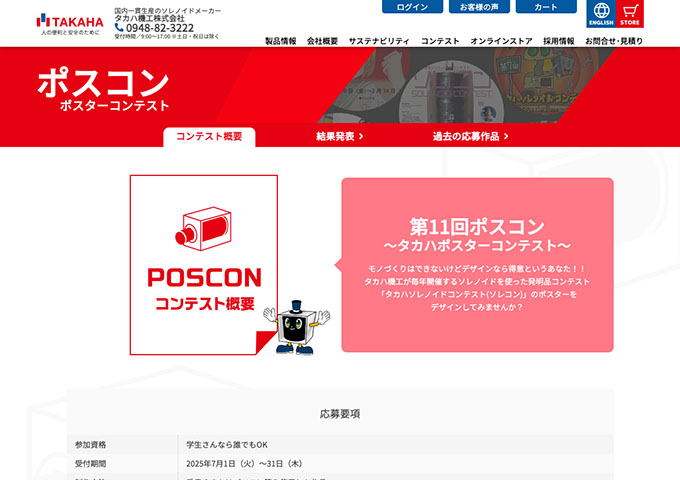Image resolution: width=680 pixels, height=480 pixels.
Task: Open the 製品情報 menu
Action: coord(281,41)
